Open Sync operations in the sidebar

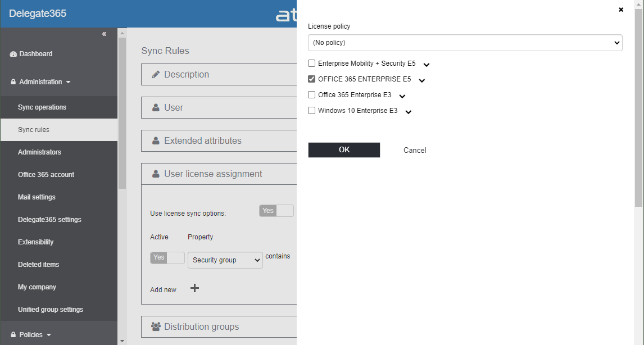coord(42,107)
